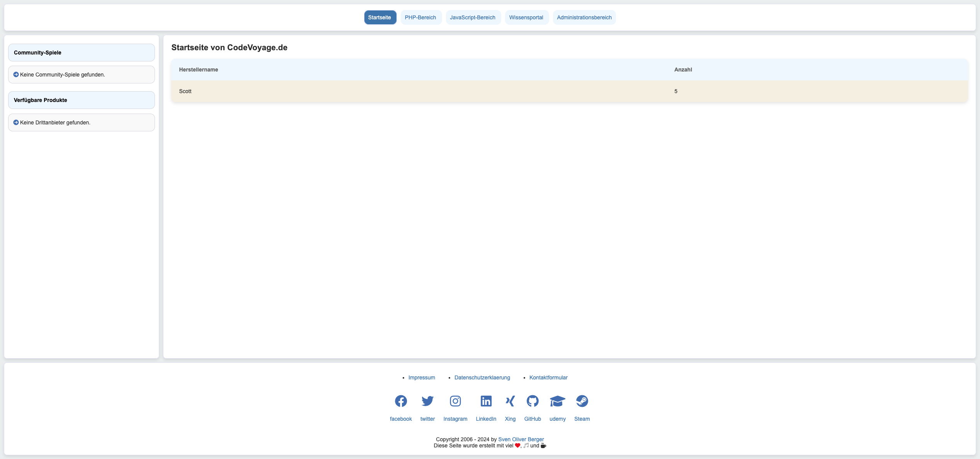Switch to the PHP-Bereich tab
The image size is (980, 459).
pyautogui.click(x=420, y=17)
